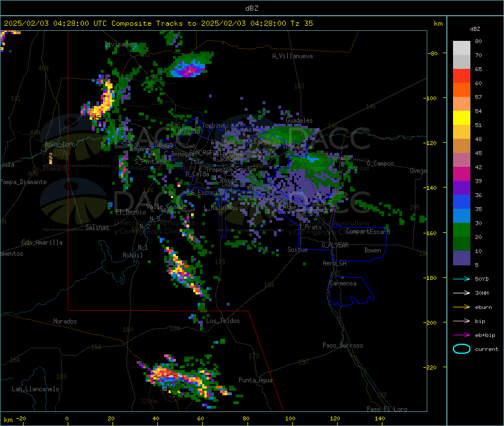Click the 35 dBZ blue color swatch
504x426 pixels.
click(x=461, y=202)
